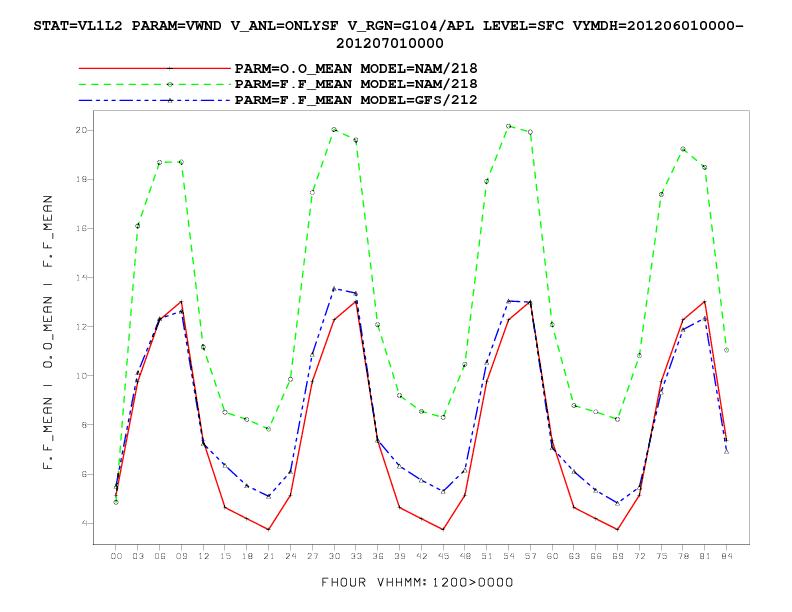Click blue GFS data point at hour 18
Screen dimensions: 792x612
point(247,486)
